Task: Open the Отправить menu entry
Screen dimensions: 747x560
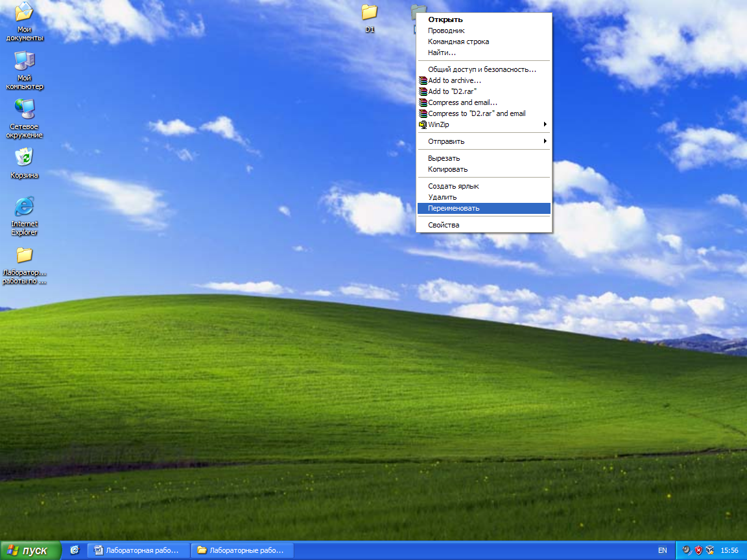Action: tap(484, 141)
